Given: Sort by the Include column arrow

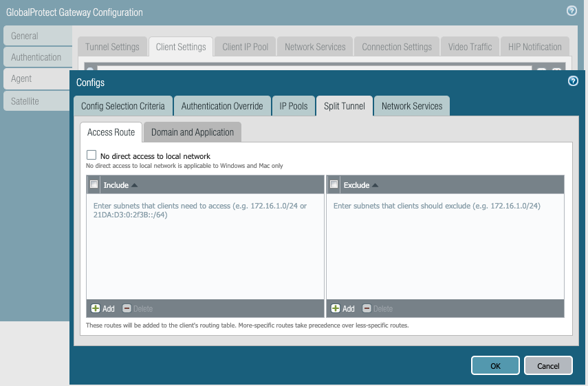Looking at the screenshot, I should point(135,185).
